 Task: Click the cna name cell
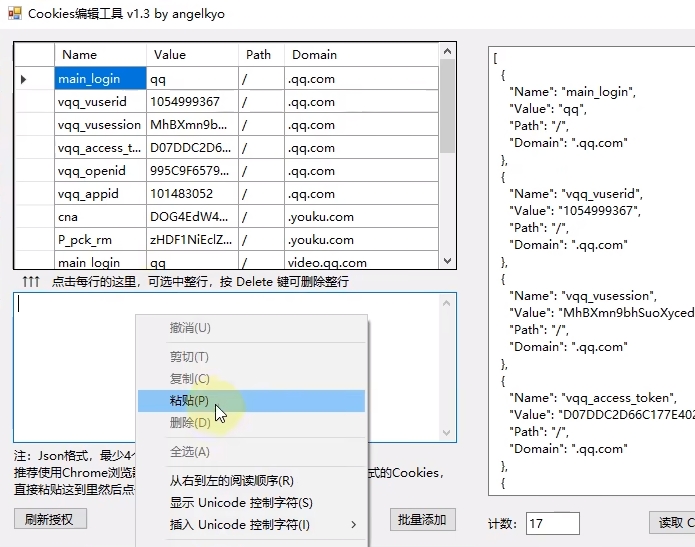coord(99,216)
